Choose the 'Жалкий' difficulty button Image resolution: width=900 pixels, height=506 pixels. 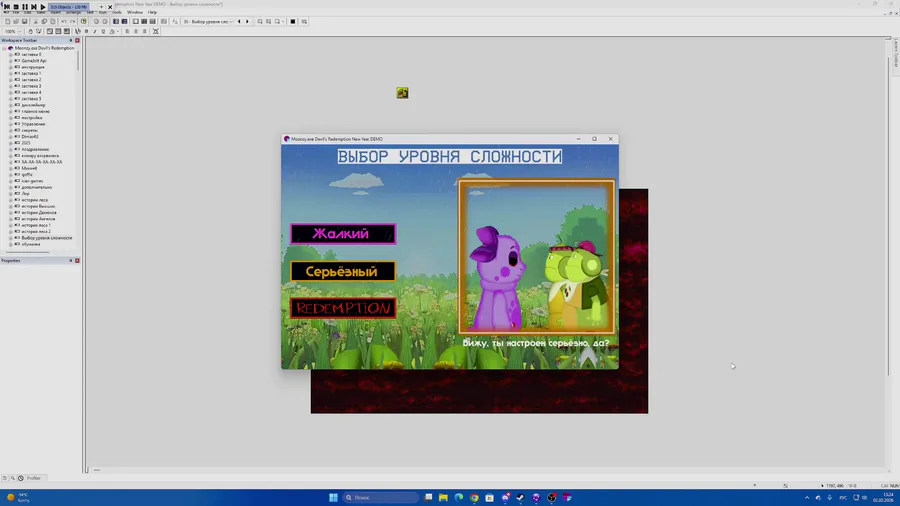point(343,234)
